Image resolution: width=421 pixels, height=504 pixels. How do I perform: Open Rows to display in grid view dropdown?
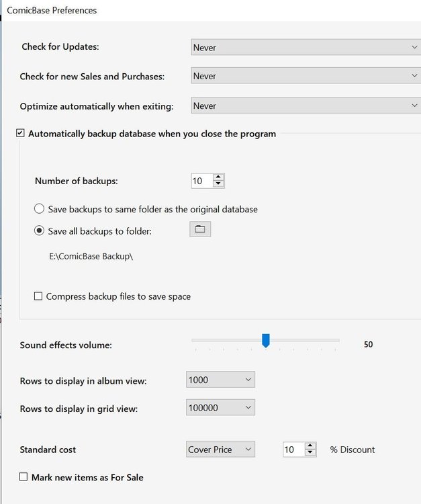click(220, 408)
